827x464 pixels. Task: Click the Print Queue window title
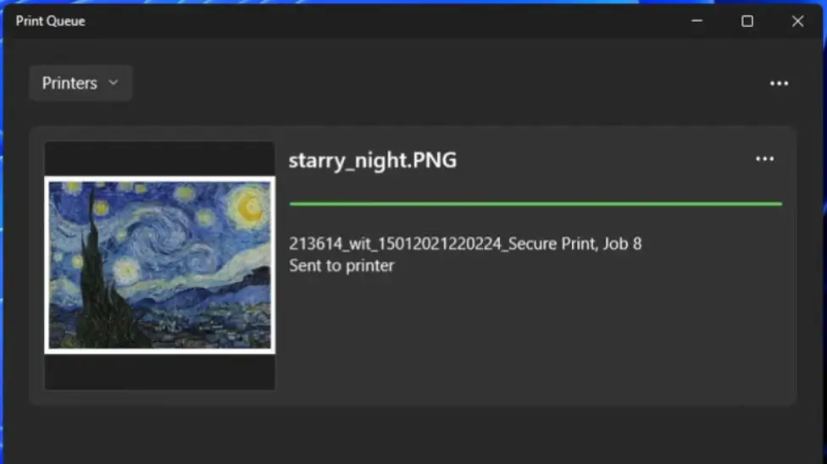(x=51, y=21)
